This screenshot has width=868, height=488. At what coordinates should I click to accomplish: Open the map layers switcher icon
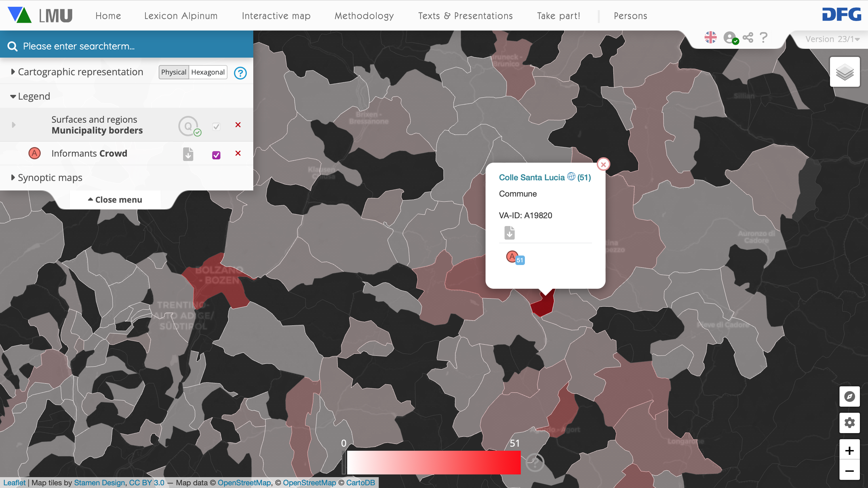point(845,72)
